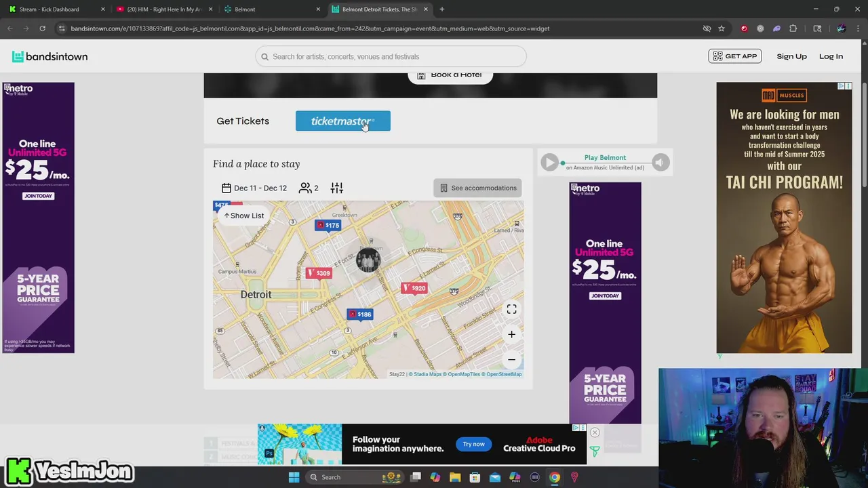This screenshot has width=868, height=488.
Task: Open the Extensions puzzle-piece menu
Action: (793, 28)
